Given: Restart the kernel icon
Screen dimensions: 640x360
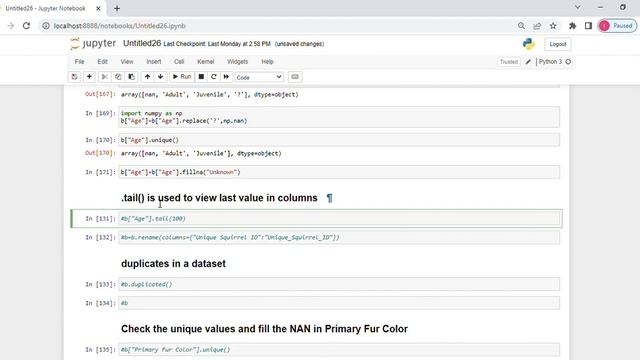Looking at the screenshot, I should (213, 77).
